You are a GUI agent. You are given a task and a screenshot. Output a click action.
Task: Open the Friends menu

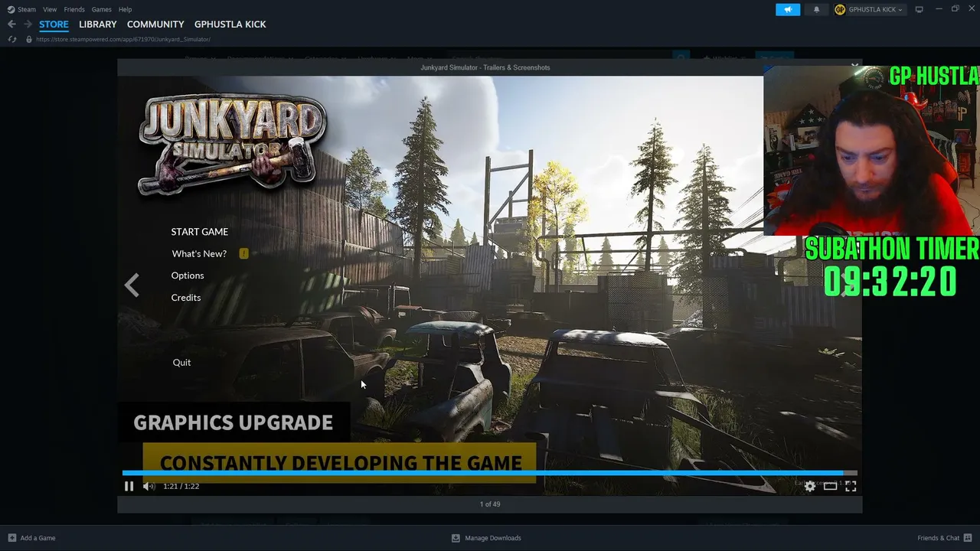point(74,9)
